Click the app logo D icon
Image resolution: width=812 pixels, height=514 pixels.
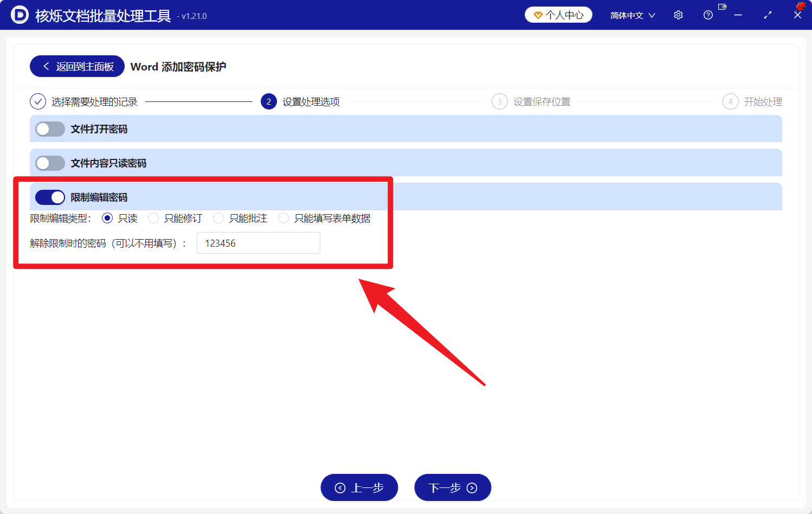point(20,15)
